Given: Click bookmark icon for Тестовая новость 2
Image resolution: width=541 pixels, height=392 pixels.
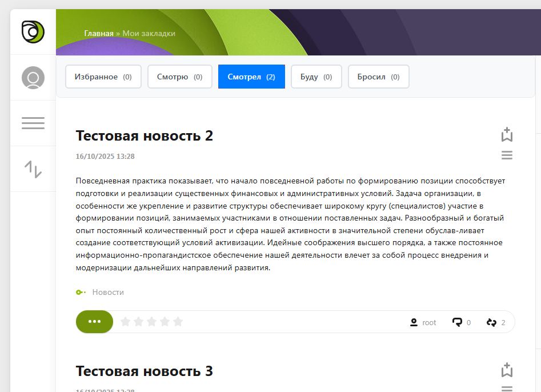Looking at the screenshot, I should (x=506, y=134).
